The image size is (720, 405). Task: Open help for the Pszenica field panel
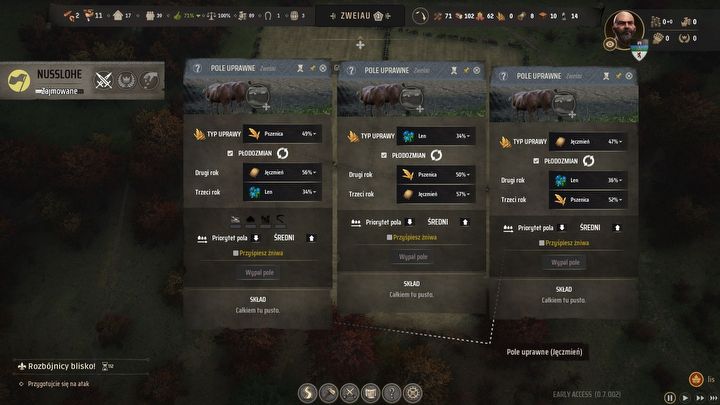coord(197,68)
